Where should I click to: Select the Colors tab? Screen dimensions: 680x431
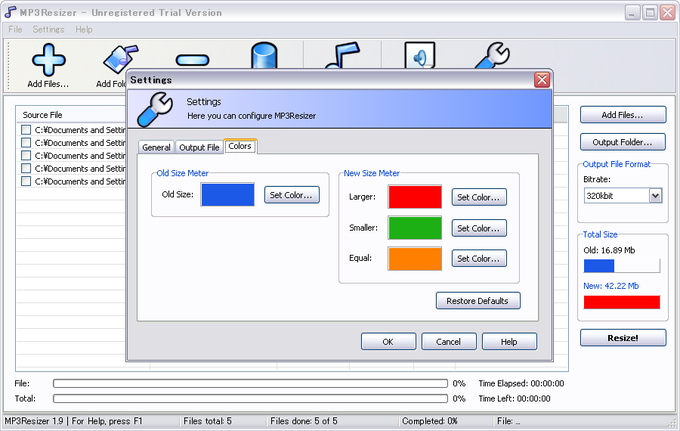[240, 146]
